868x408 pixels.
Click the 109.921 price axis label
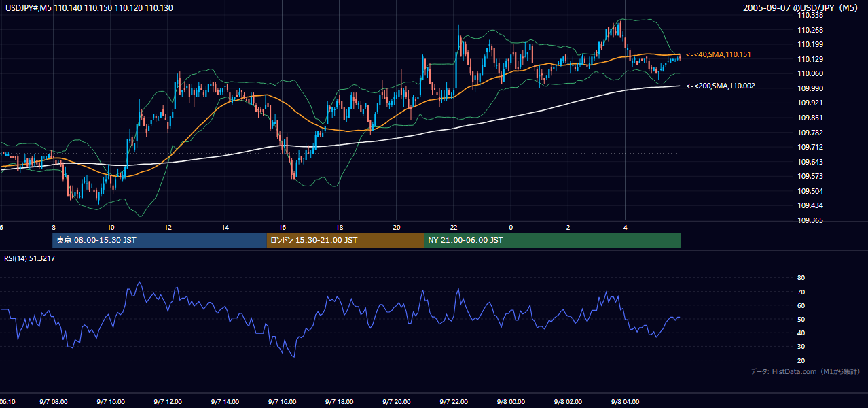(811, 103)
